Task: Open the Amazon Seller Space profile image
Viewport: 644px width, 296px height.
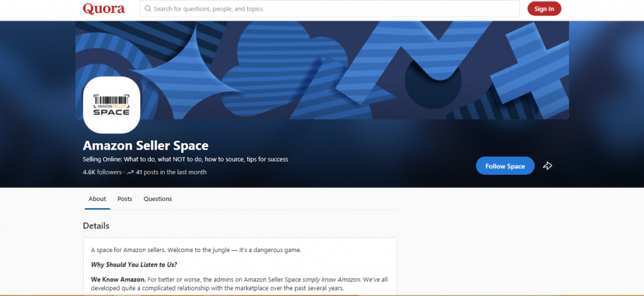Action: tap(112, 105)
